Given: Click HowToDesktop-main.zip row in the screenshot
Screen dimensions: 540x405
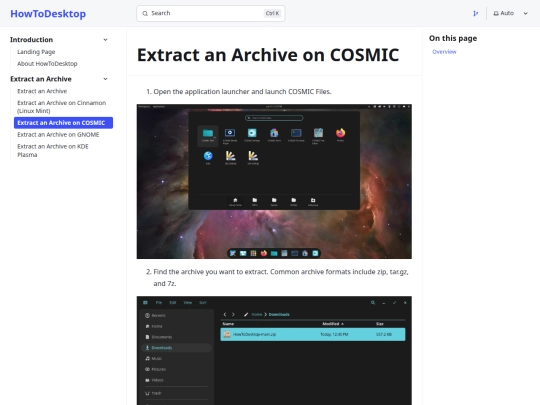Looking at the screenshot, I should click(313, 334).
